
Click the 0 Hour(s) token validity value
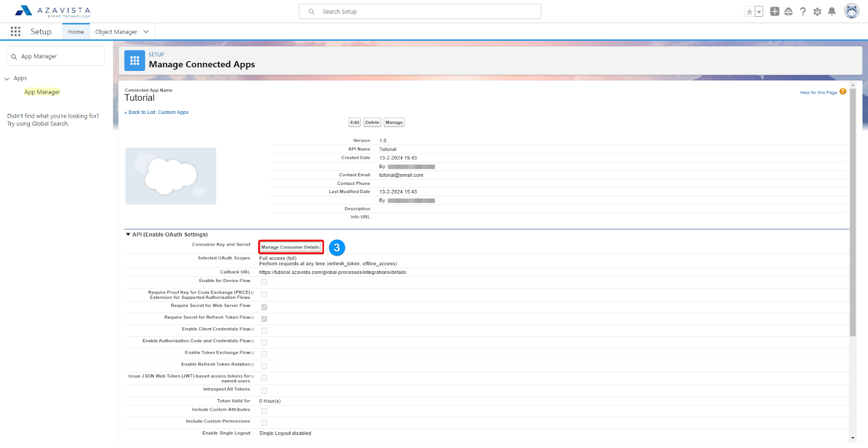tap(270, 401)
